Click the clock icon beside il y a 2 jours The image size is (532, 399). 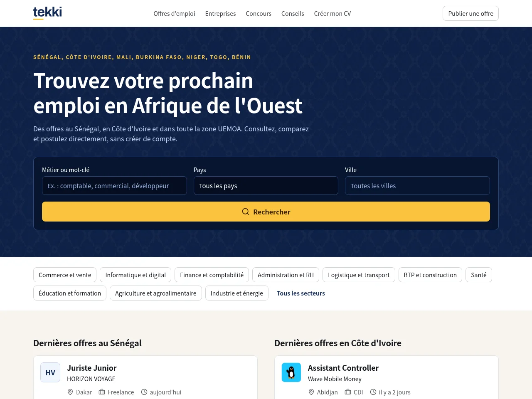coord(373,392)
